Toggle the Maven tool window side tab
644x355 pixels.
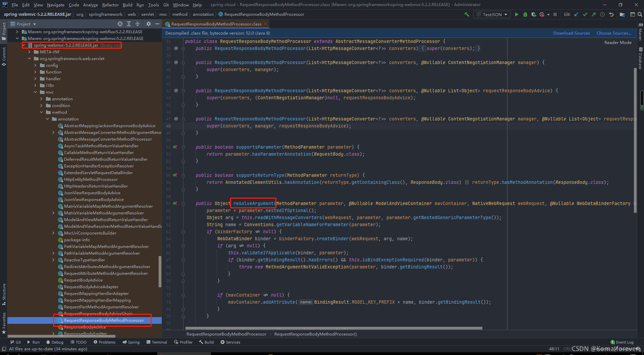[x=640, y=32]
